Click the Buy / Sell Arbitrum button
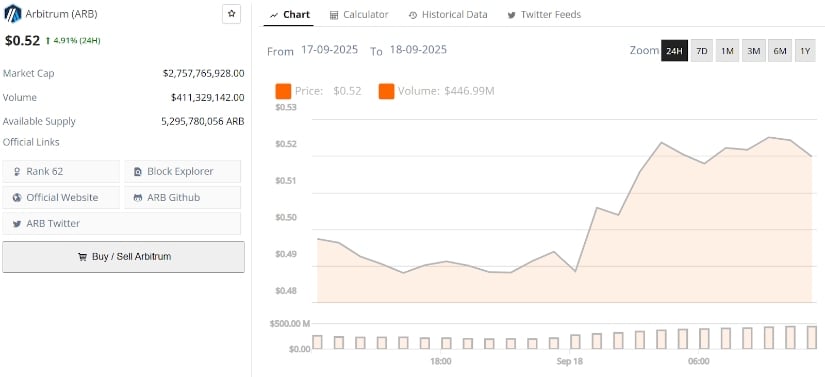The height and width of the screenshot is (377, 825). [x=124, y=257]
